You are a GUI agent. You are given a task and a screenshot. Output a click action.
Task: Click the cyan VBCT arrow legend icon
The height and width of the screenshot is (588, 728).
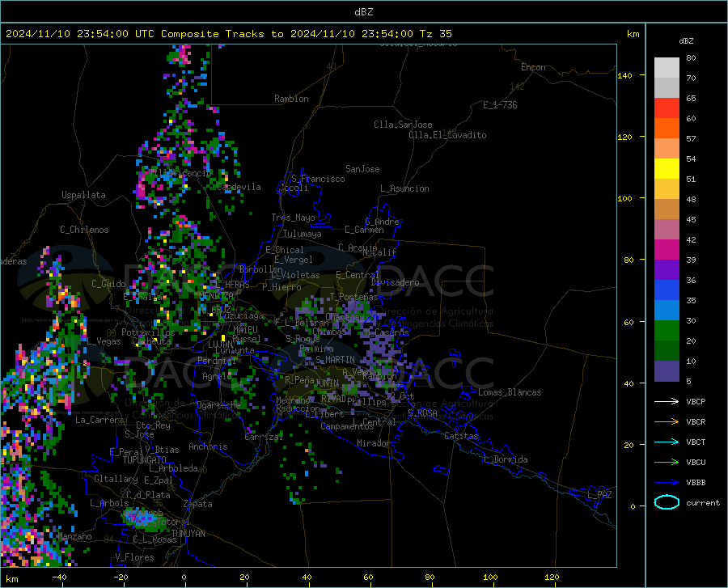point(667,442)
